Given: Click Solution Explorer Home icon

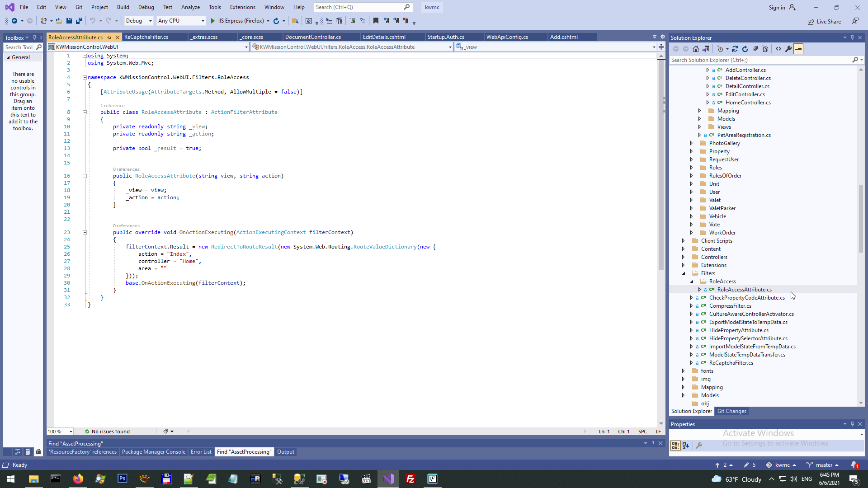Looking at the screenshot, I should tap(696, 49).
